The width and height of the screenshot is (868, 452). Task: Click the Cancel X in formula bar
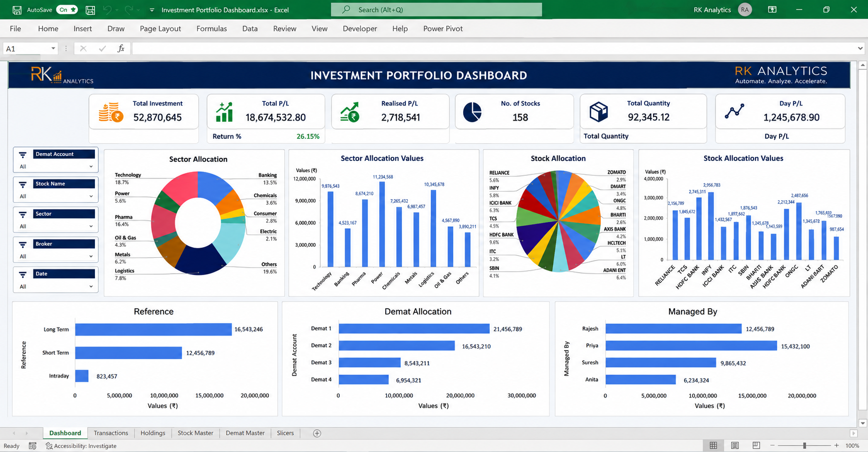point(83,48)
